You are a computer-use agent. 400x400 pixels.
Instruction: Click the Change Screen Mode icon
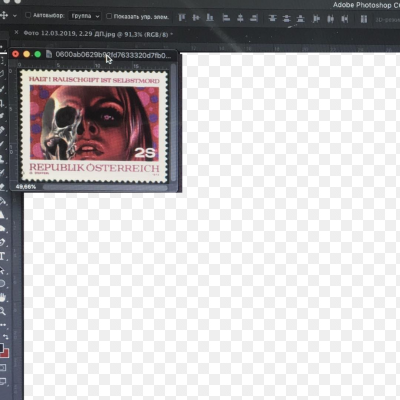[x=3, y=381]
